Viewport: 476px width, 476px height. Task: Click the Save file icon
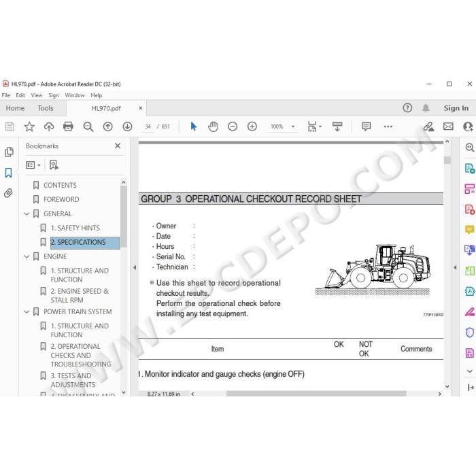[x=10, y=126]
